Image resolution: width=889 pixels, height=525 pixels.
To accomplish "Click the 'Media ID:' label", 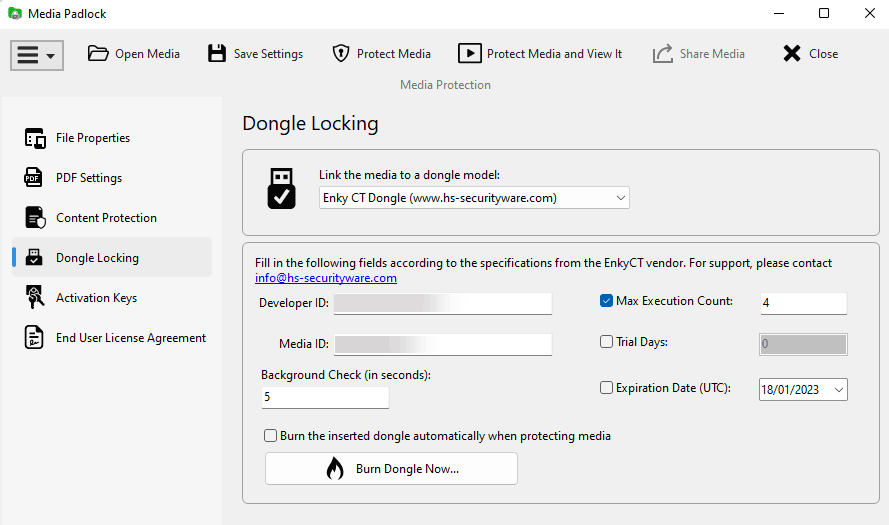I will pos(304,344).
